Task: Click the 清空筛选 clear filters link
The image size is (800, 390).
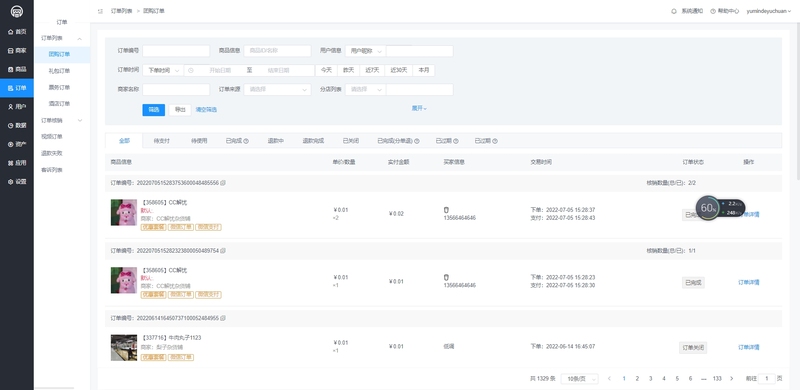Action: 206,110
